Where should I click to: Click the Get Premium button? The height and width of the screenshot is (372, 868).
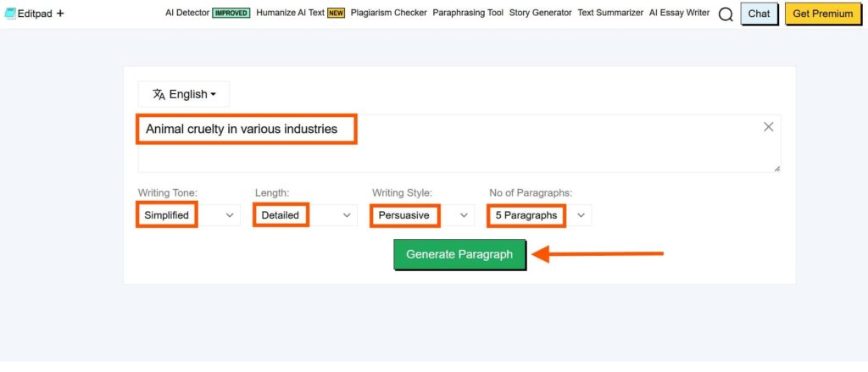[x=822, y=14]
